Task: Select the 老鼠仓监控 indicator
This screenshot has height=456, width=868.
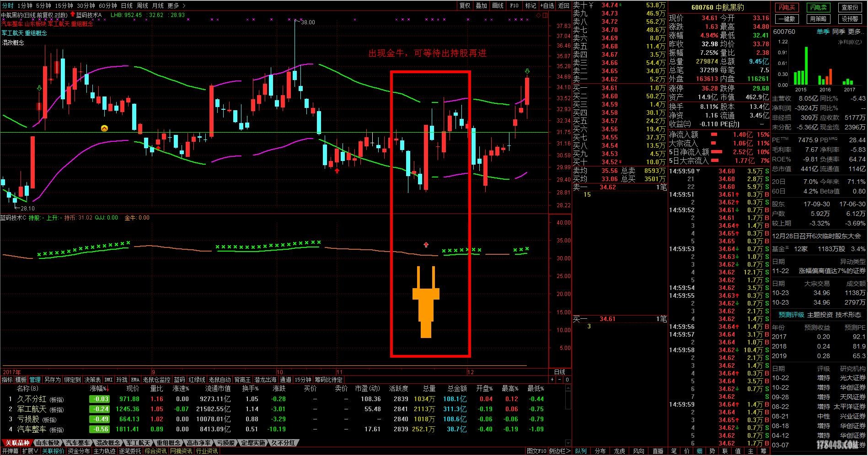Action: click(157, 380)
